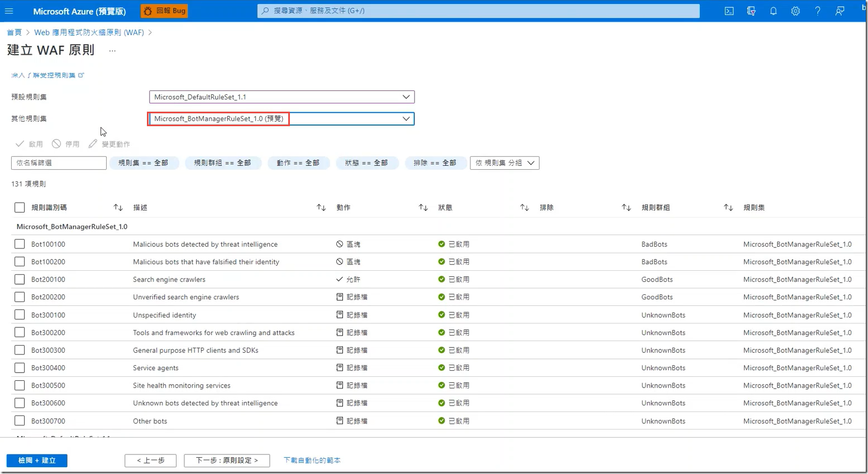This screenshot has width=868, height=474.
Task: Open directory and subscription filter icon
Action: click(x=751, y=11)
